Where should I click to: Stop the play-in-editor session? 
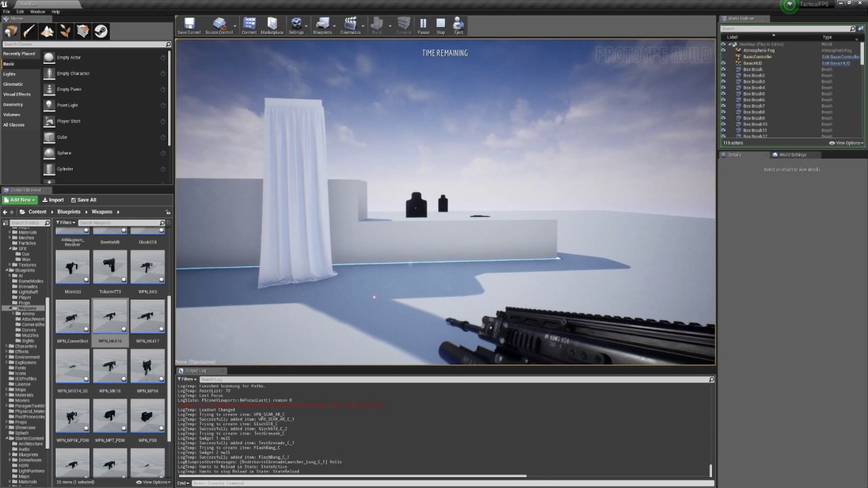[441, 26]
